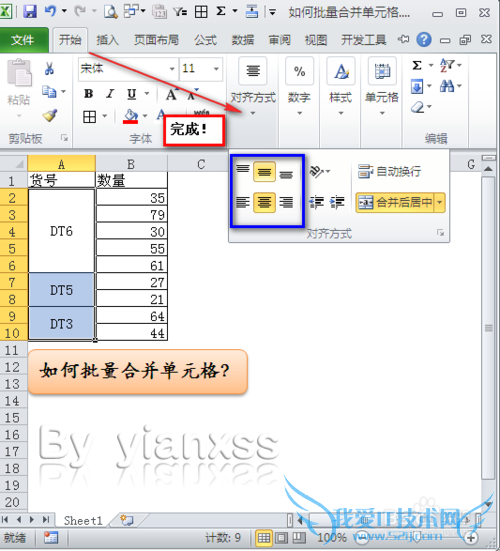
Task: Click the funnel filter icon in quick toolbar
Action: pyautogui.click(x=180, y=12)
